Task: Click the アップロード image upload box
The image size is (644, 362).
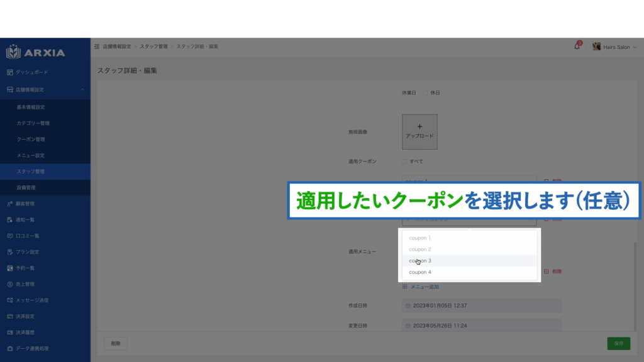Action: (419, 132)
